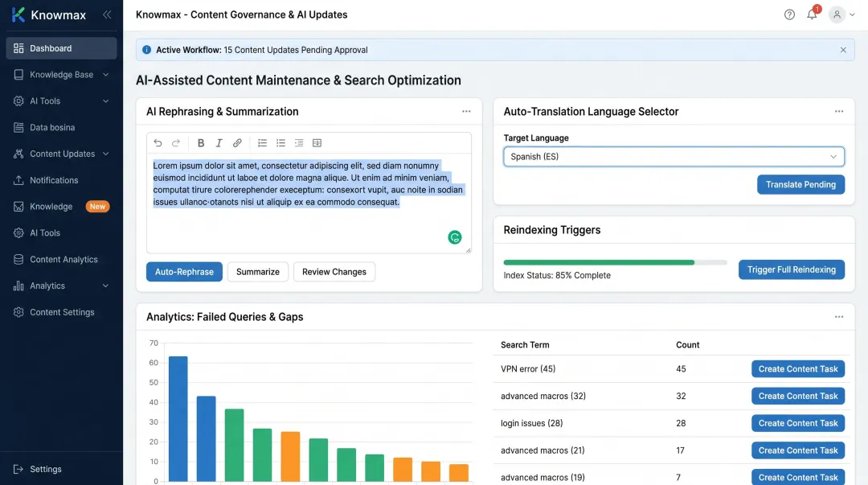
Task: Click the Content Settings sidebar label
Action: [x=62, y=312]
